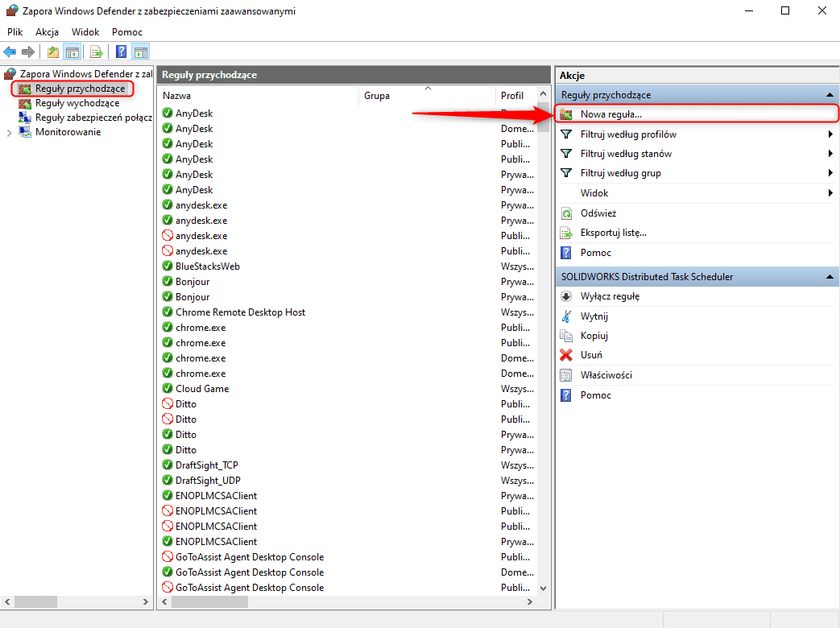Toggle the console tree toolbar icon

[72, 52]
